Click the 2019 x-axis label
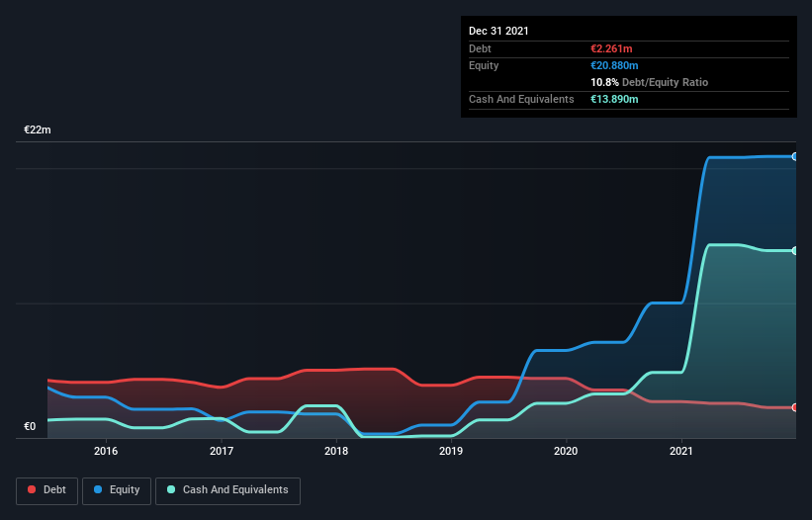This screenshot has height=520, width=812. click(451, 451)
